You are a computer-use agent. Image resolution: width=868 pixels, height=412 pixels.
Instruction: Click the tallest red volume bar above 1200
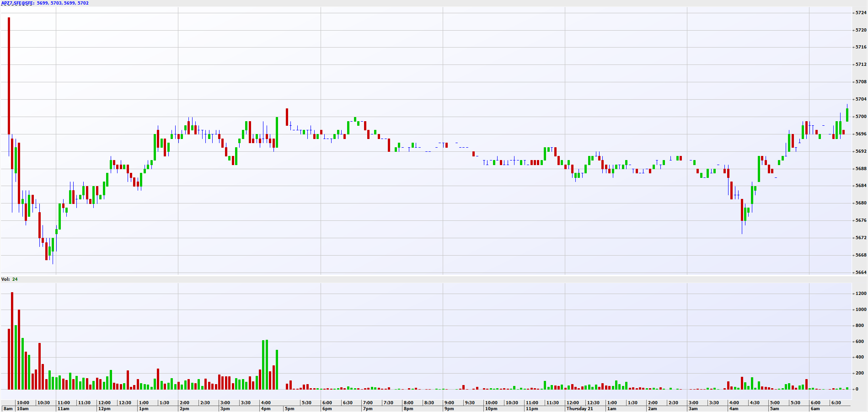[12, 341]
